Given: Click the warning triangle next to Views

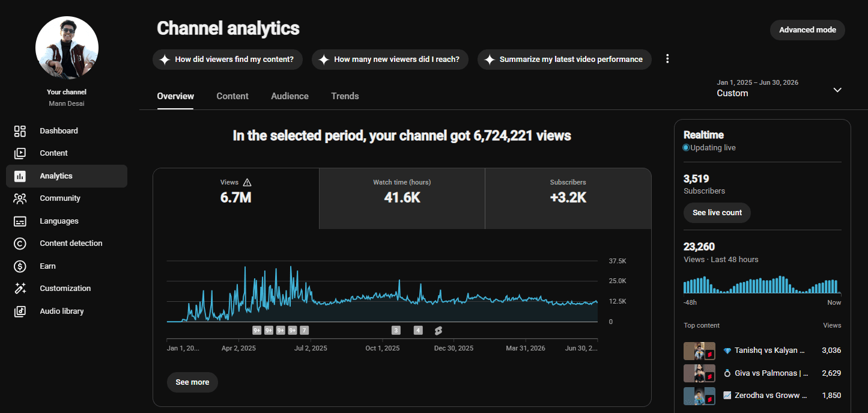Looking at the screenshot, I should click(247, 182).
